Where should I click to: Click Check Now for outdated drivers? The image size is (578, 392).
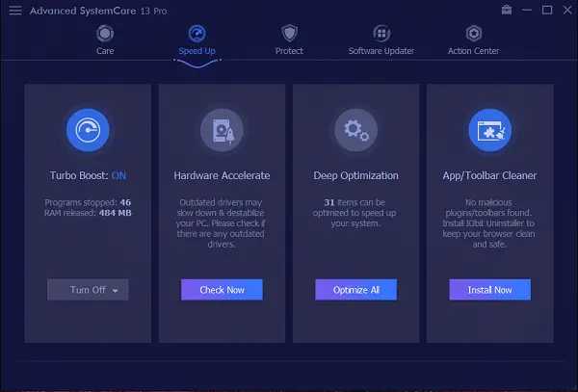(222, 290)
